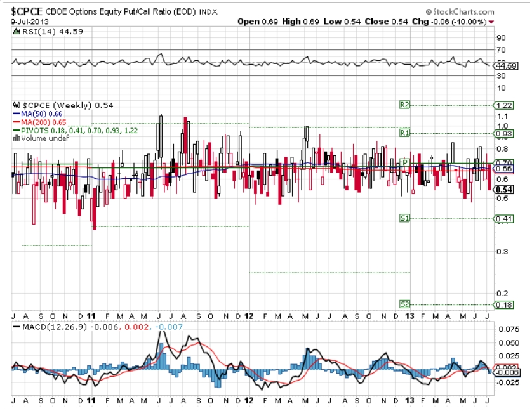This screenshot has height=411, width=532.
Task: Click the 0.075 label on the MACD axis
Action: 509,329
